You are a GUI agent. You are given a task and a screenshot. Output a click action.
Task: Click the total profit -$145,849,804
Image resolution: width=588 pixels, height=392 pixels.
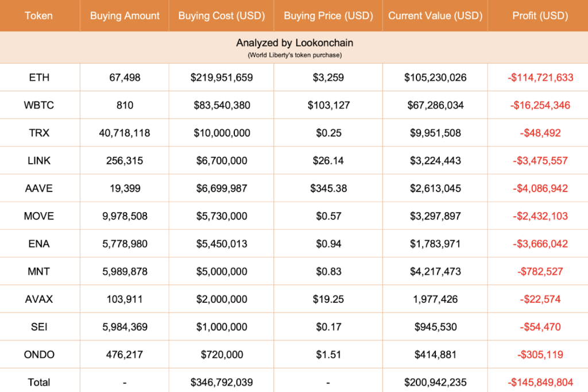click(x=540, y=382)
